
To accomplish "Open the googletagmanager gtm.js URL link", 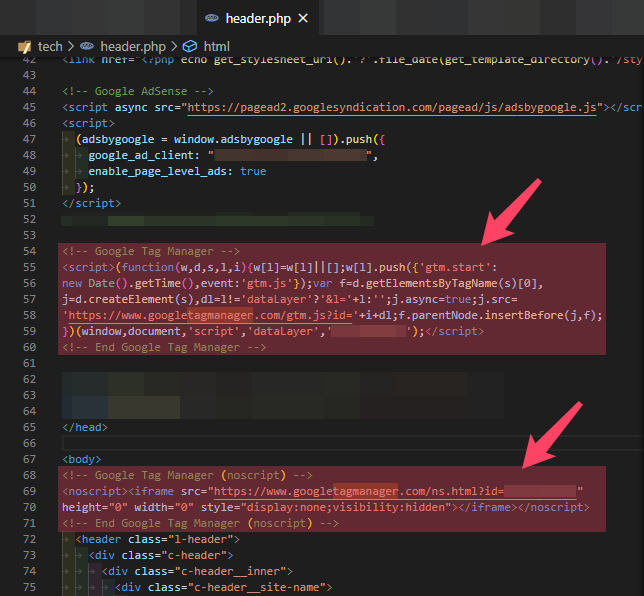I will pos(210,315).
